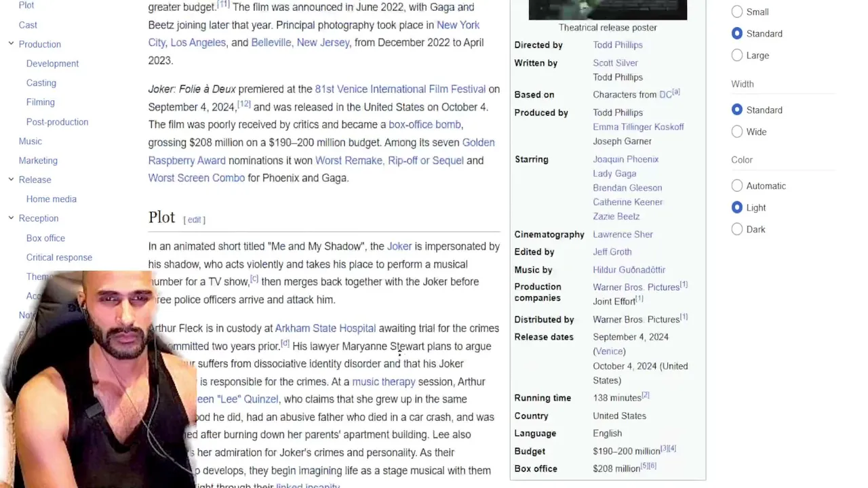Image resolution: width=868 pixels, height=488 pixels.
Task: Open the Hildur Guðnadóttir composer link
Action: coord(629,270)
